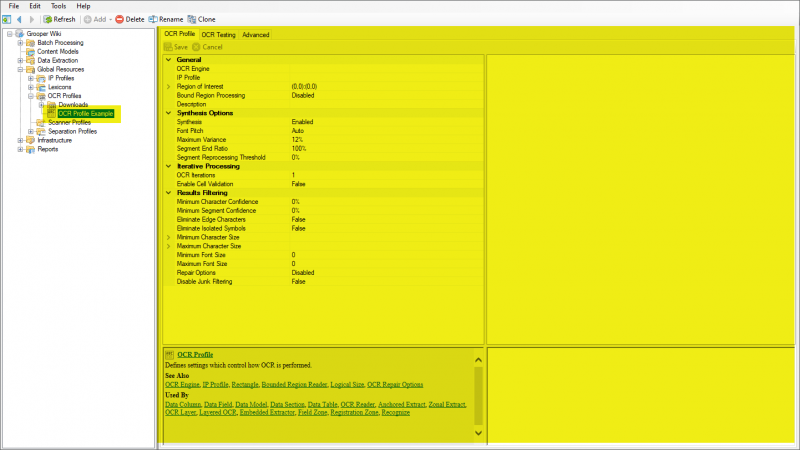Image resolution: width=800 pixels, height=450 pixels.
Task: Open the Edit menu
Action: coord(35,6)
